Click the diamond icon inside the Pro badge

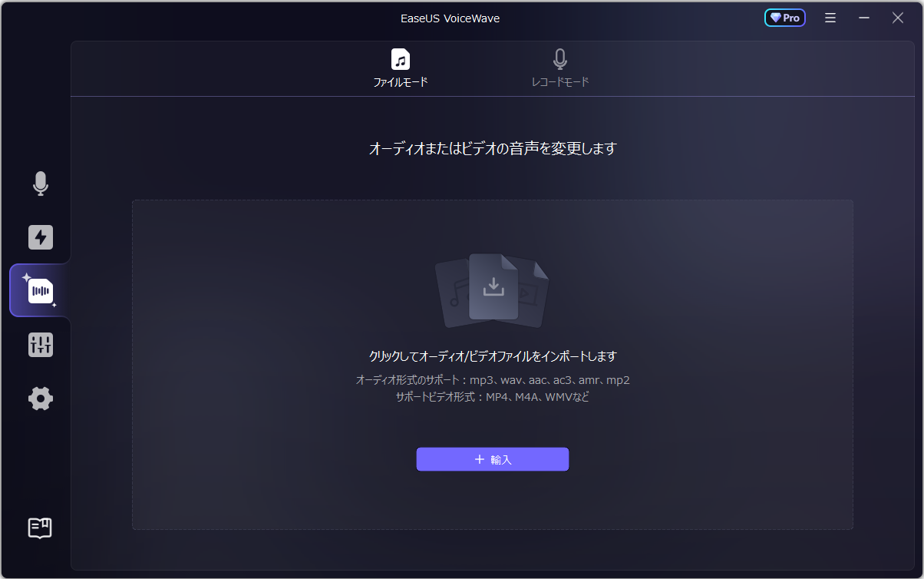tap(774, 17)
